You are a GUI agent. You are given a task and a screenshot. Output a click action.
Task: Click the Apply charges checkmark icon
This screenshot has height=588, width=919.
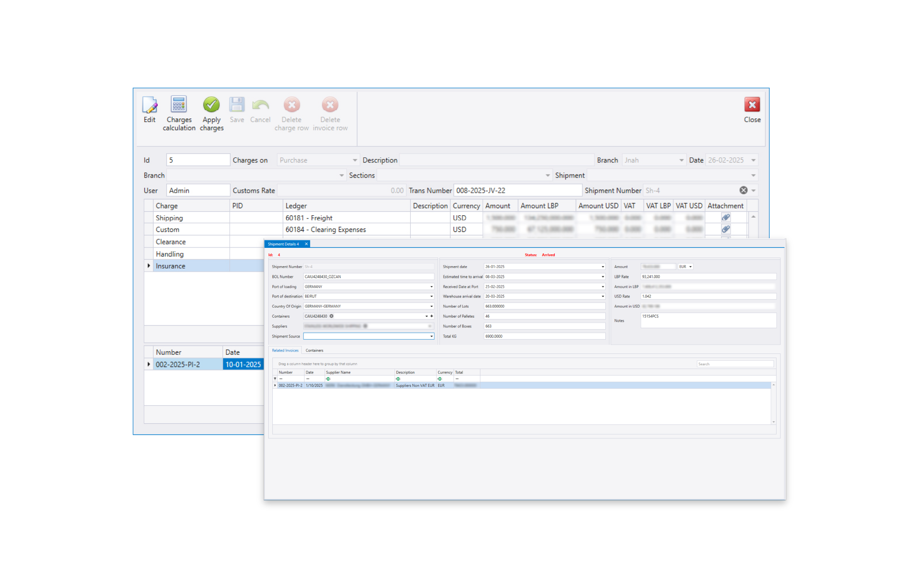(211, 105)
